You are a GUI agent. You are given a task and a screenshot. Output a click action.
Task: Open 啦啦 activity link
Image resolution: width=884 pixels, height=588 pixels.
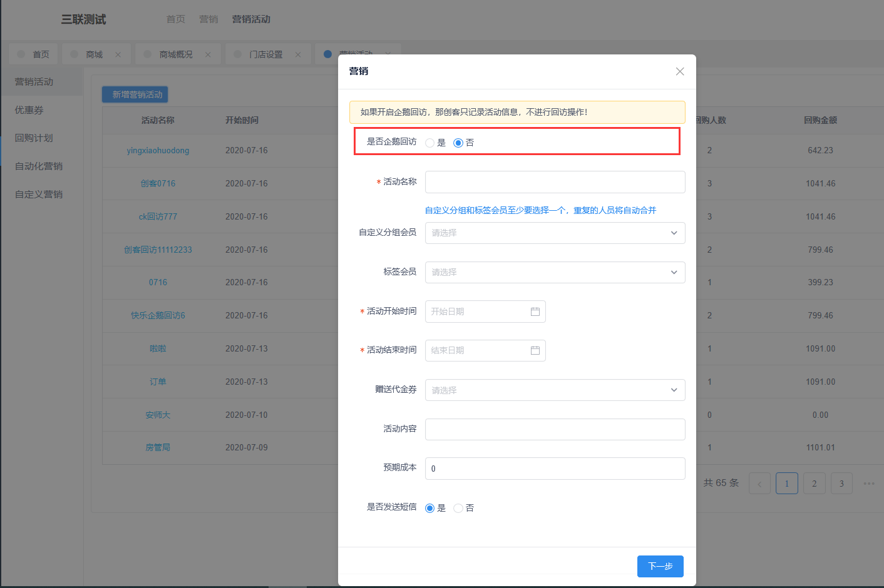point(158,348)
